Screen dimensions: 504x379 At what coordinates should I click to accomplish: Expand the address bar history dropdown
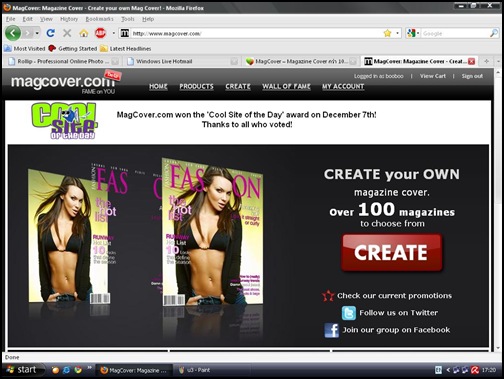pyautogui.click(x=397, y=33)
